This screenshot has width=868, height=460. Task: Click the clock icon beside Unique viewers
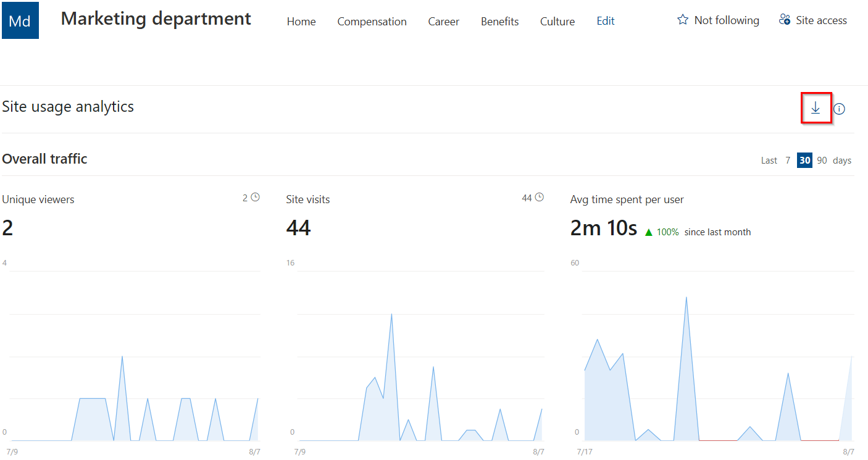(x=254, y=196)
